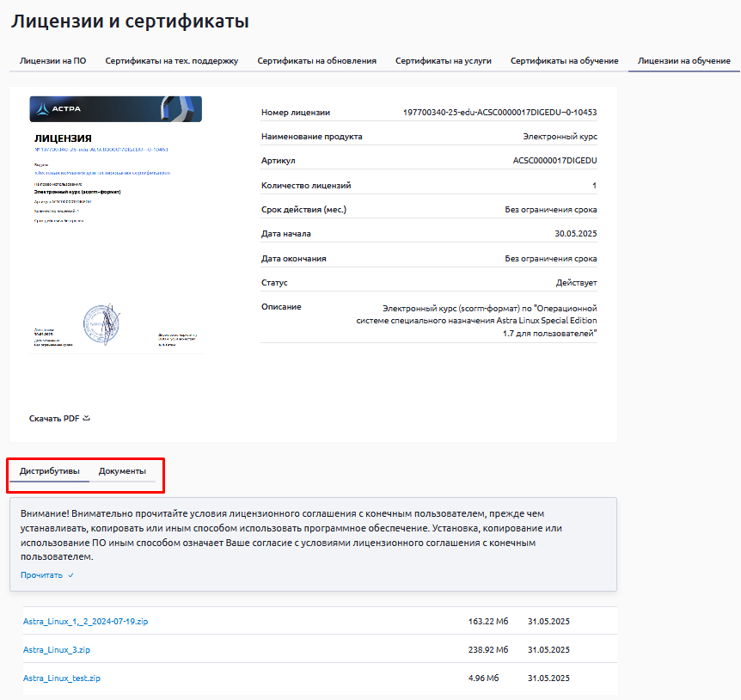
Task: Click the download icon beside Скачать PDF
Action: click(x=87, y=418)
